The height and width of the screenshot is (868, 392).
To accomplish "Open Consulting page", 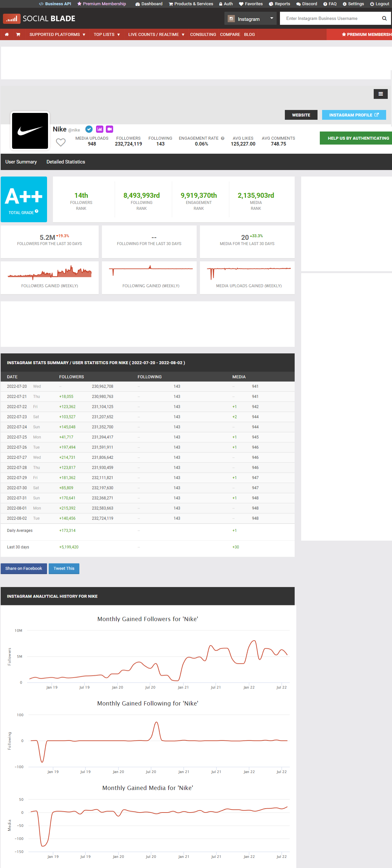I will tap(203, 34).
